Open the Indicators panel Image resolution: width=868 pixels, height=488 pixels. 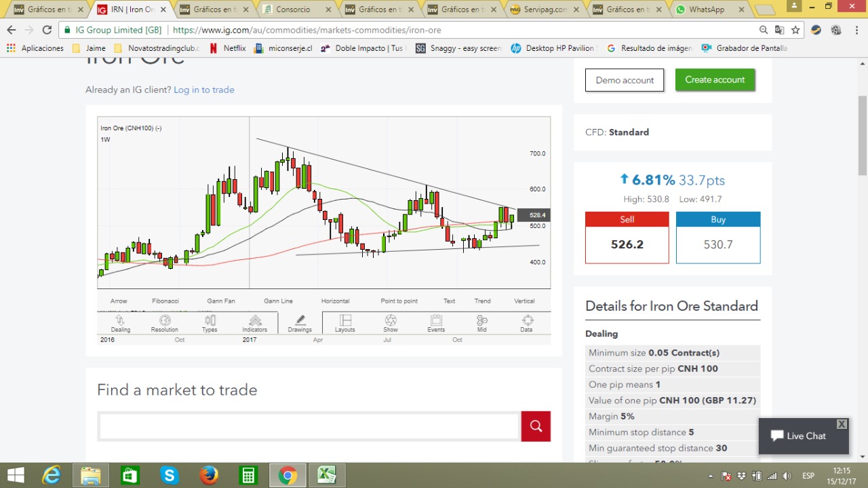(x=255, y=323)
